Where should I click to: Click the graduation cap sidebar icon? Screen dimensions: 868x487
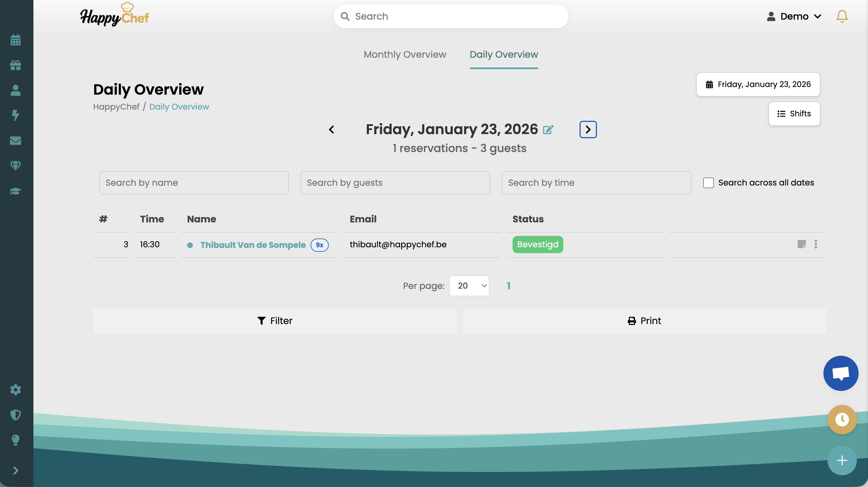coord(16,191)
